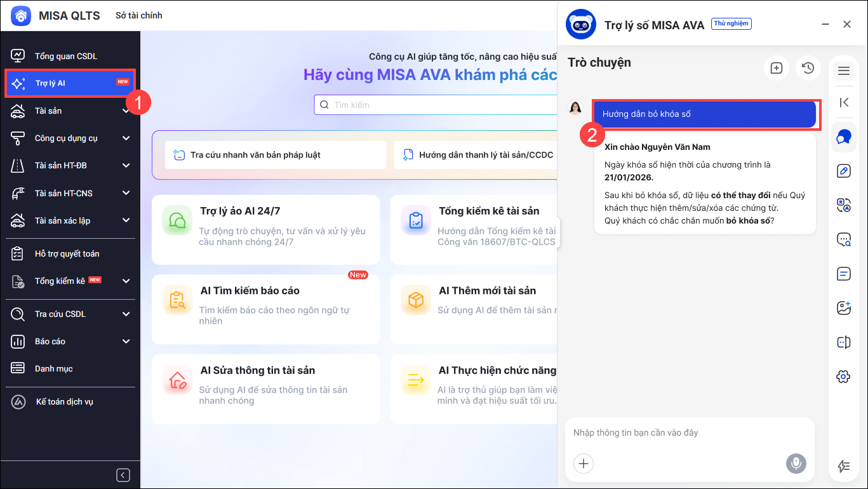Open the AI Thêm mới tài sản card

474,309
